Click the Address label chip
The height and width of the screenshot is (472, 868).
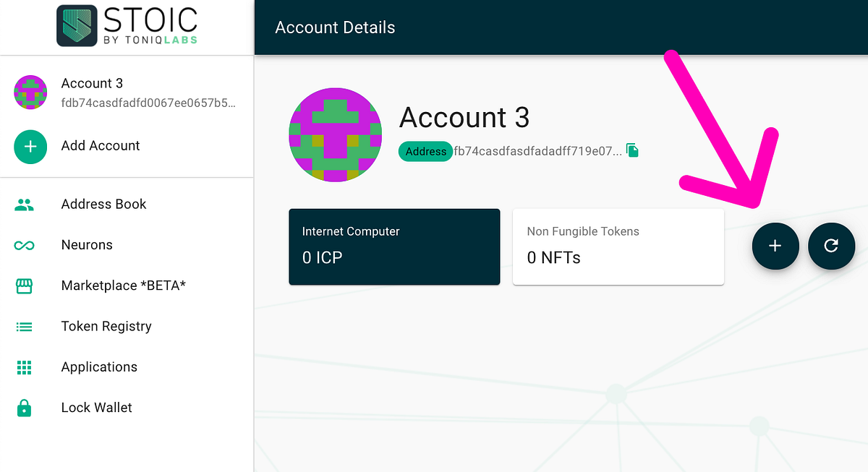[425, 151]
